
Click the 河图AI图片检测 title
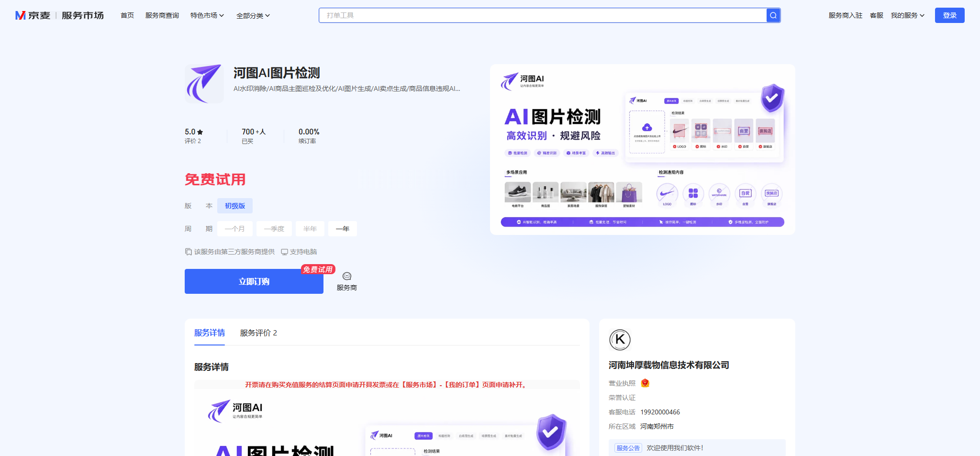pos(277,73)
